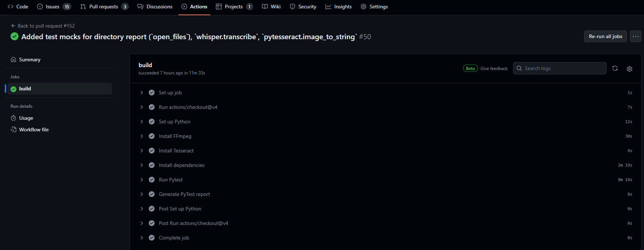Click the Workflow file icon
This screenshot has height=250, width=644.
pyautogui.click(x=13, y=130)
